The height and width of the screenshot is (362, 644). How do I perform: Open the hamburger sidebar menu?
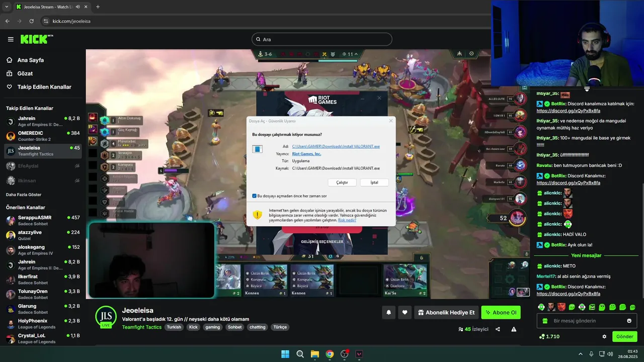click(x=11, y=39)
